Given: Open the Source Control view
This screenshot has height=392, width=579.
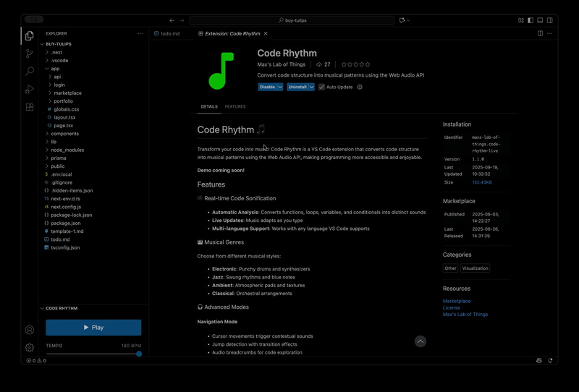Looking at the screenshot, I should coord(30,54).
